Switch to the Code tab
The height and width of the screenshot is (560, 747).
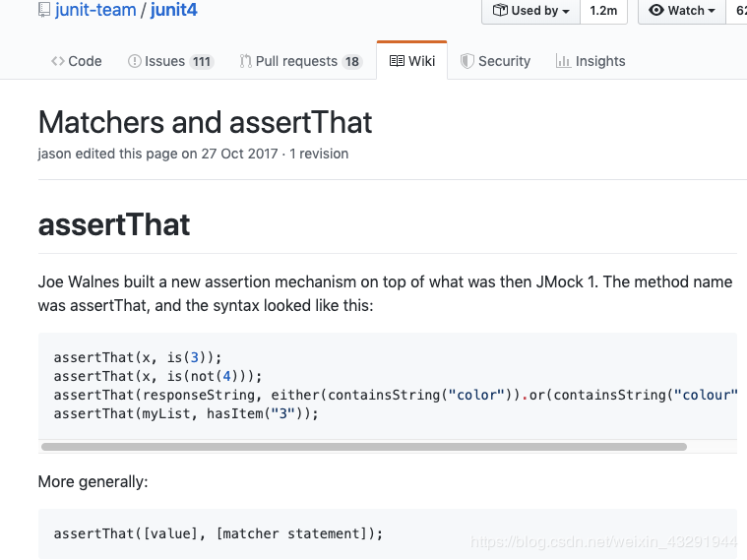(76, 61)
